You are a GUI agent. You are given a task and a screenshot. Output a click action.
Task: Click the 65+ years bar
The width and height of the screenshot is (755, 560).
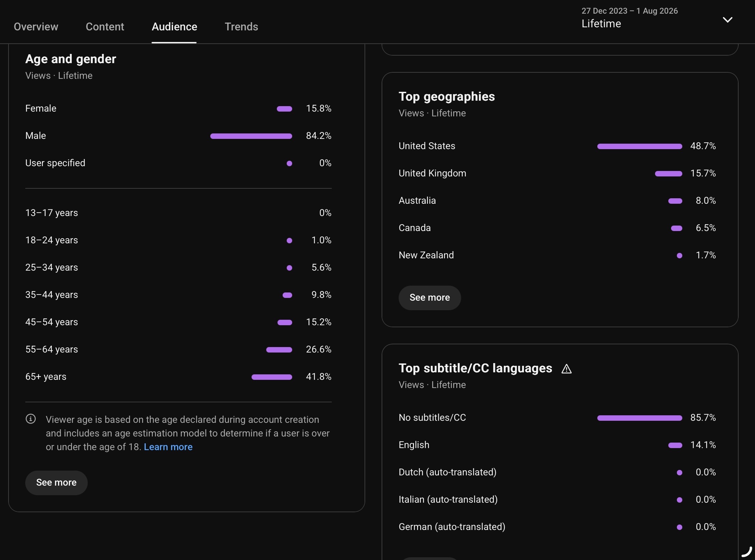coord(272,377)
